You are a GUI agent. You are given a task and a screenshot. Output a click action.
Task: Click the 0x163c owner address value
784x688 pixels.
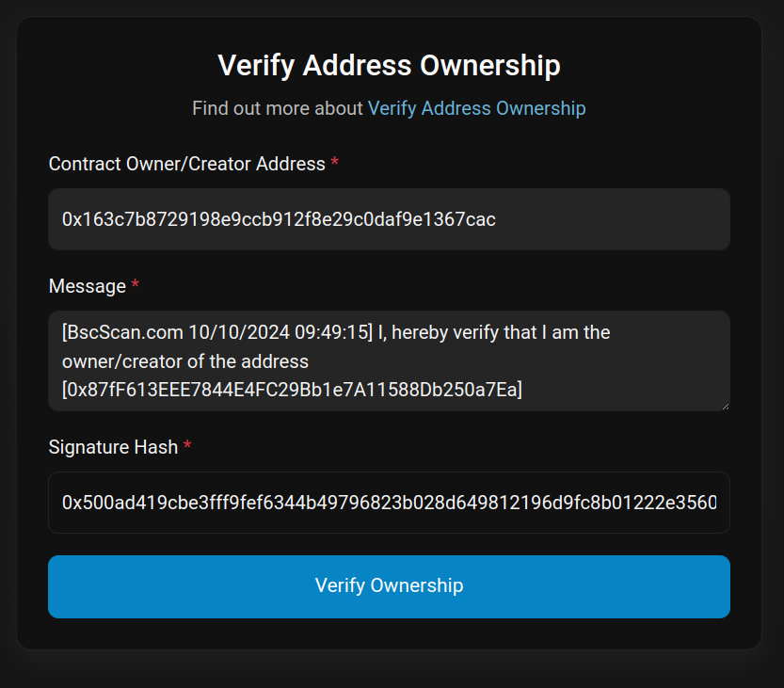pyautogui.click(x=279, y=219)
